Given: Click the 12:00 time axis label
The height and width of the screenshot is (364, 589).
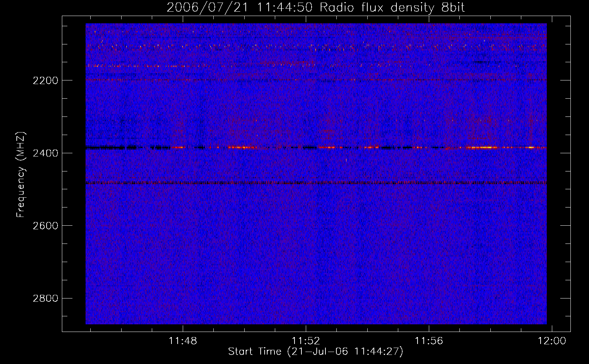Looking at the screenshot, I should click(x=552, y=341).
